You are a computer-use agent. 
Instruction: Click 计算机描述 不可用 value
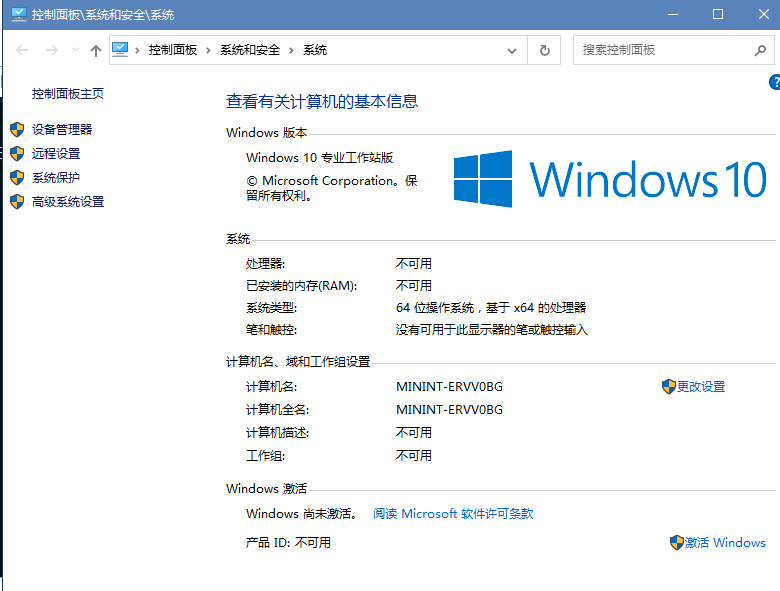[x=413, y=433]
